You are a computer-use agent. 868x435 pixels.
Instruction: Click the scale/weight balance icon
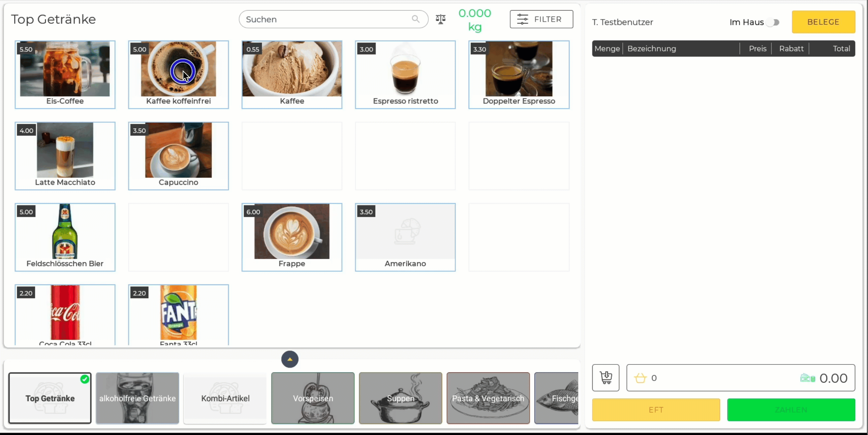(x=440, y=19)
